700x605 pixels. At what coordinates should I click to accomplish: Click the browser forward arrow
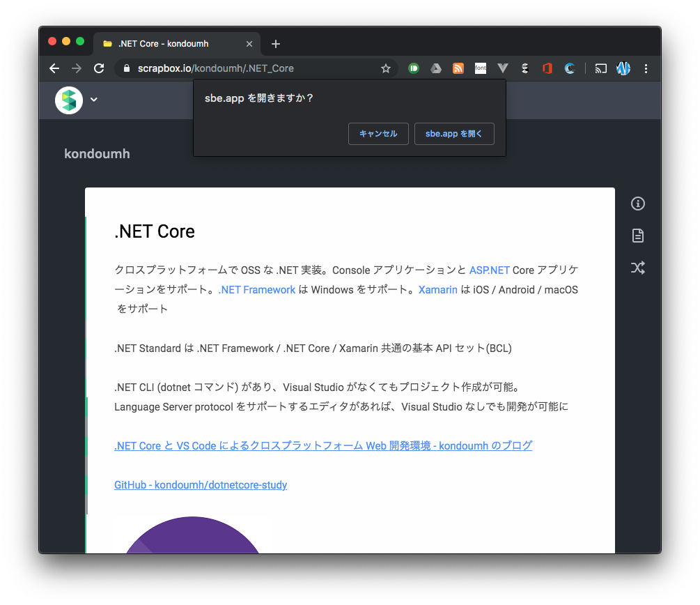click(77, 68)
